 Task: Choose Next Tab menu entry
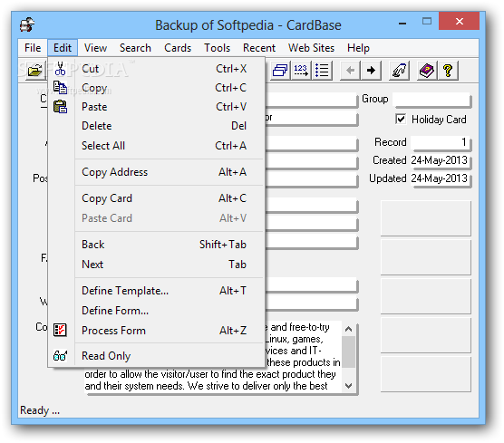(x=157, y=265)
